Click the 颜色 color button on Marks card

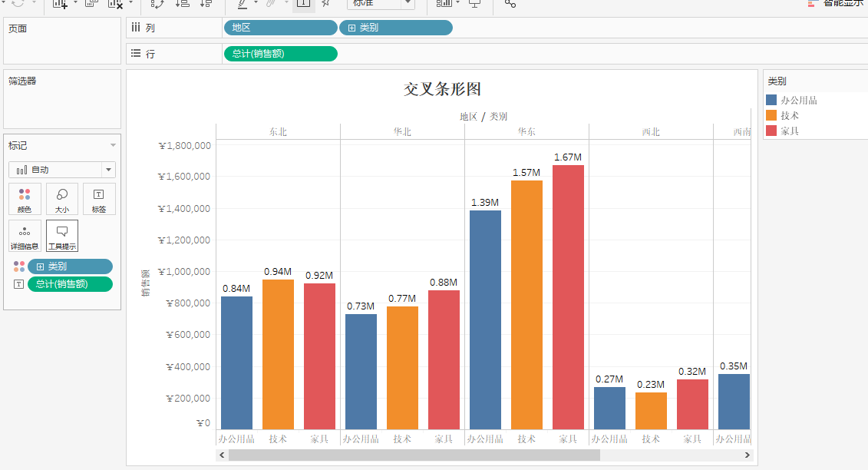25,199
